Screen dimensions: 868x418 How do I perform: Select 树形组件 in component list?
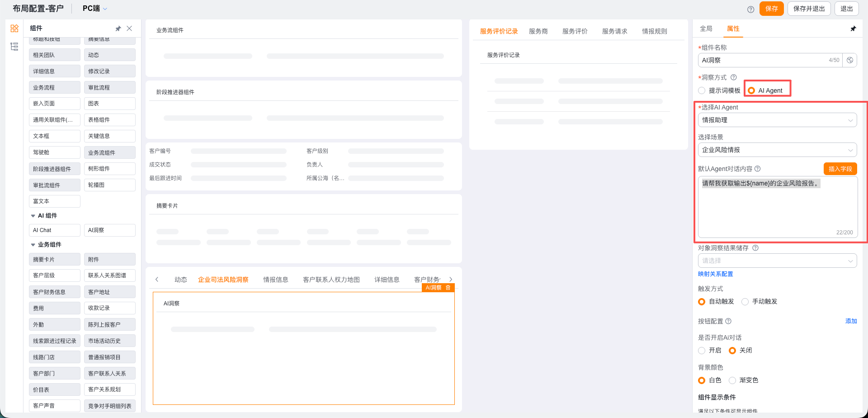click(x=110, y=169)
